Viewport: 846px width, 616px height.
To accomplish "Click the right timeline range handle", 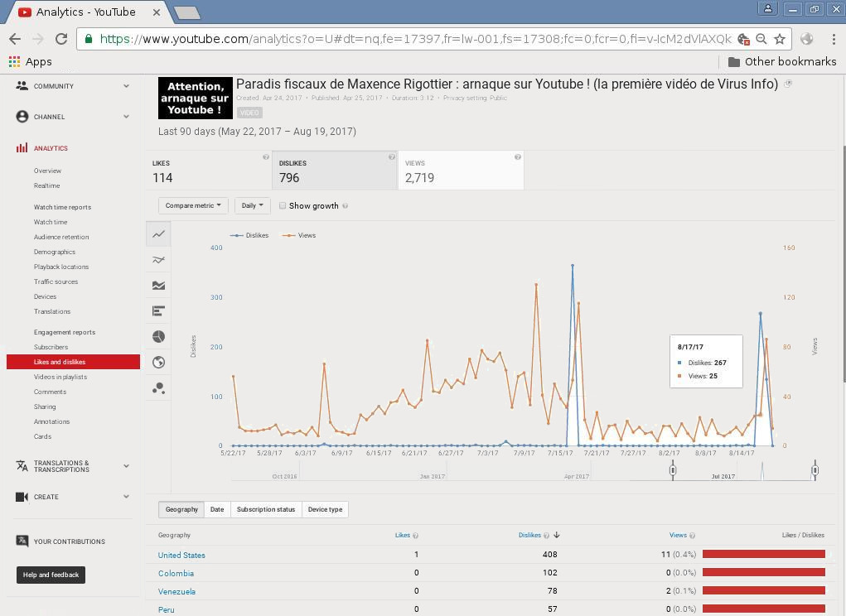I will [x=815, y=470].
